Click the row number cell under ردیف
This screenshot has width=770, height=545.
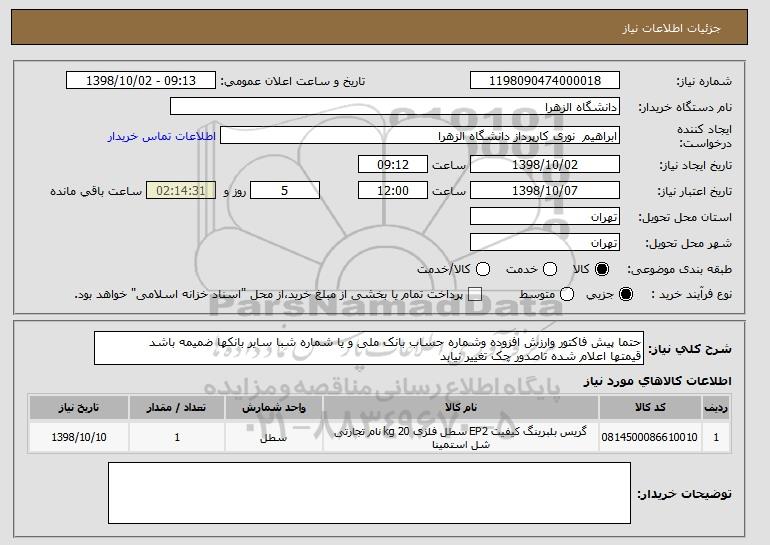pyautogui.click(x=716, y=437)
